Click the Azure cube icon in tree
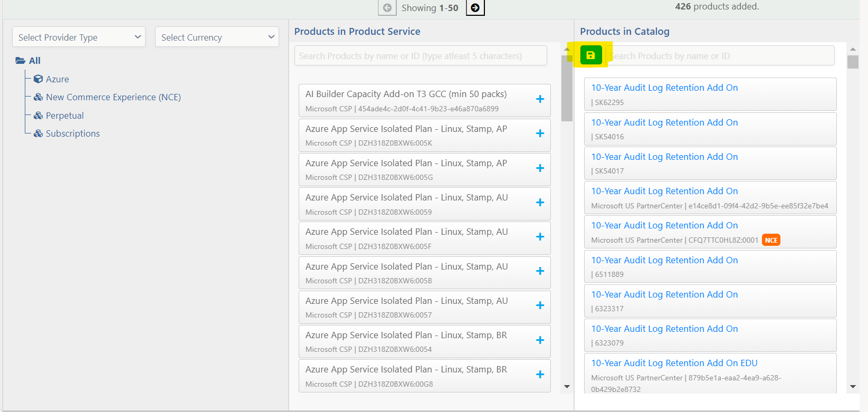Screen dimensions: 868x412 (x=38, y=79)
